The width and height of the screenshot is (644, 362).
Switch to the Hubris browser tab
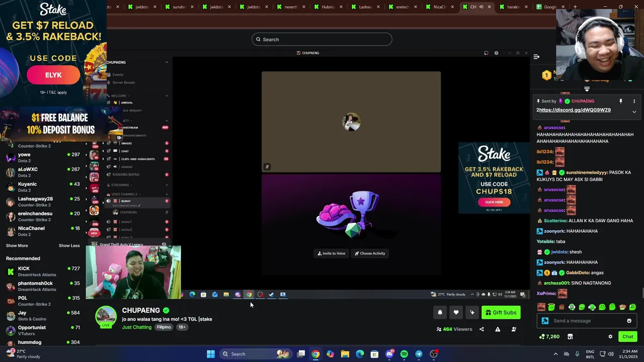click(328, 7)
